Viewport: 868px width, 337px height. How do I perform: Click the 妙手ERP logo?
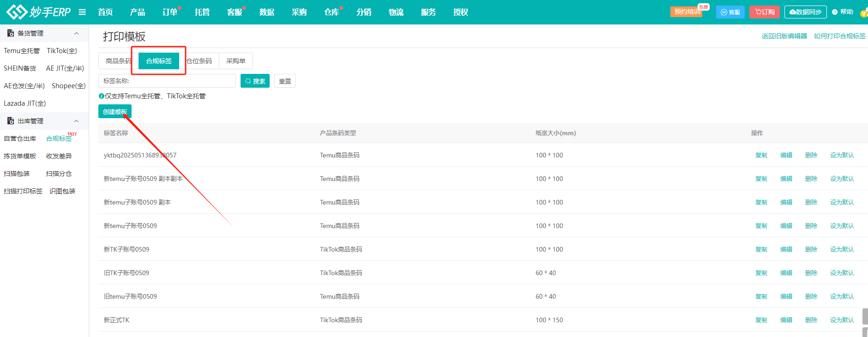[39, 12]
